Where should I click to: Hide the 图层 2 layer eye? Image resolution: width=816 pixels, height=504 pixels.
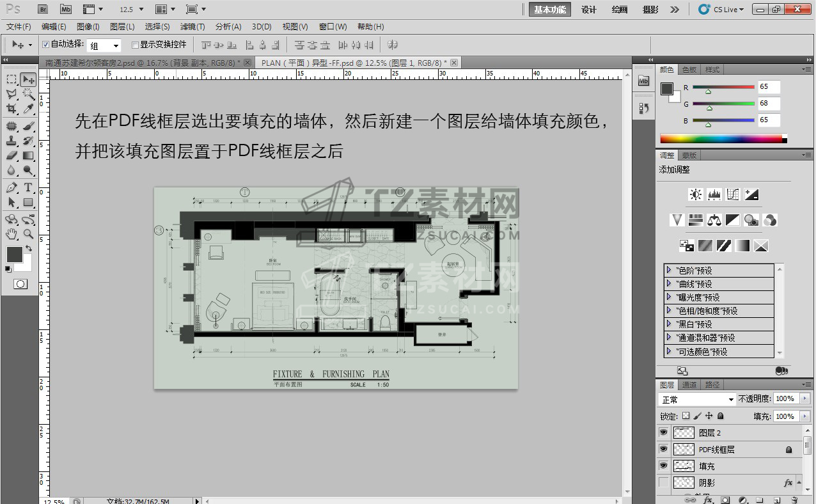(x=663, y=432)
